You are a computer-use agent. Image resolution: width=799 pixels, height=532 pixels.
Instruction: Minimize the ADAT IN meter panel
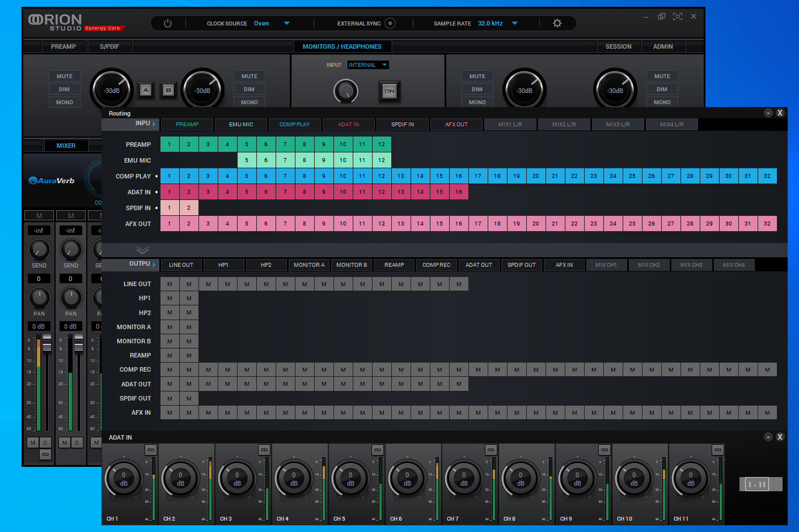(768, 437)
